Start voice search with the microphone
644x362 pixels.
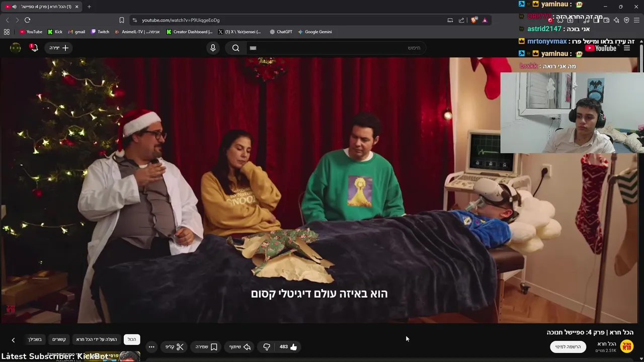point(213,48)
